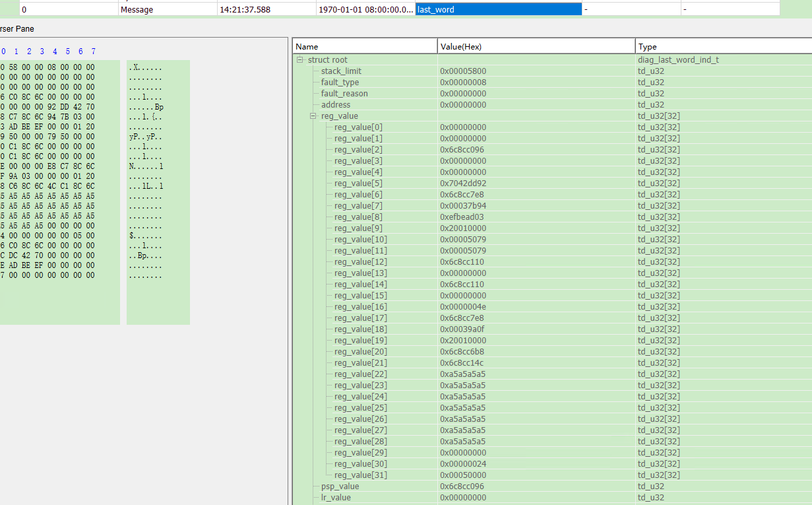Select the address field in tree
The image size is (812, 505).
[x=336, y=105]
